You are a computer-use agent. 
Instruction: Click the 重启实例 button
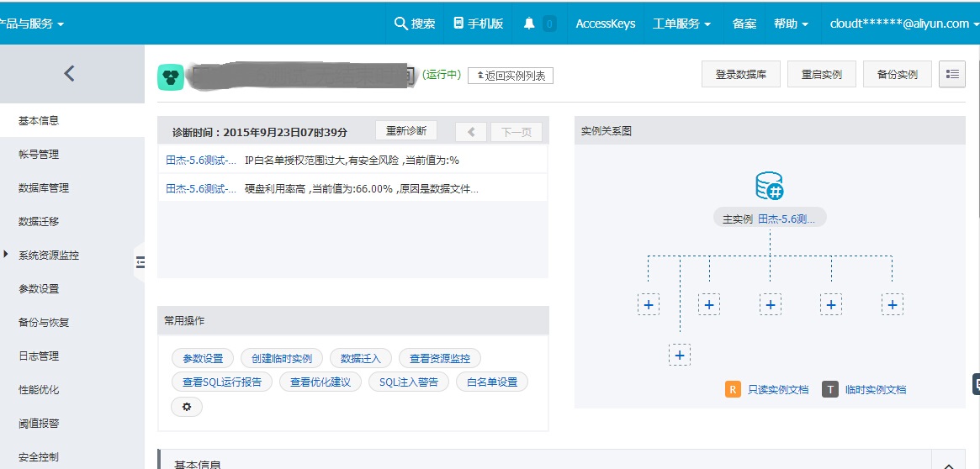coord(822,74)
